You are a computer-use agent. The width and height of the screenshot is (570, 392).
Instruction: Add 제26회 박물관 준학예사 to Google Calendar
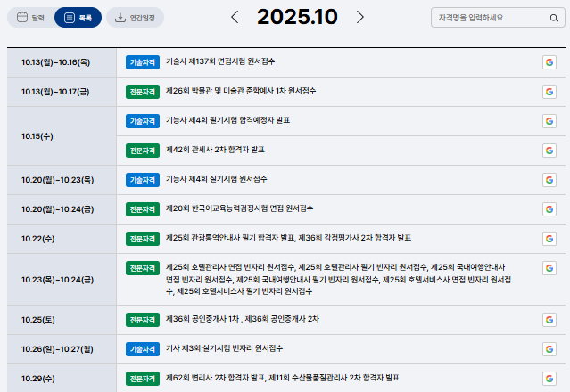(549, 92)
